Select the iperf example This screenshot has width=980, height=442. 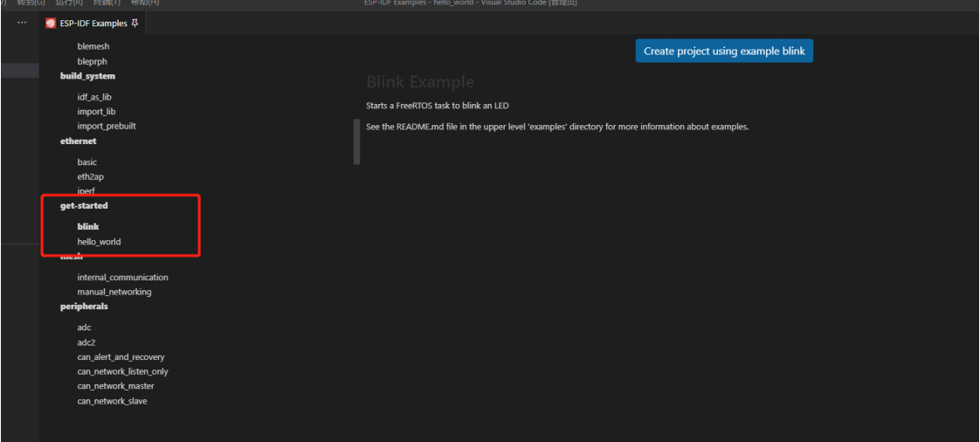point(86,190)
